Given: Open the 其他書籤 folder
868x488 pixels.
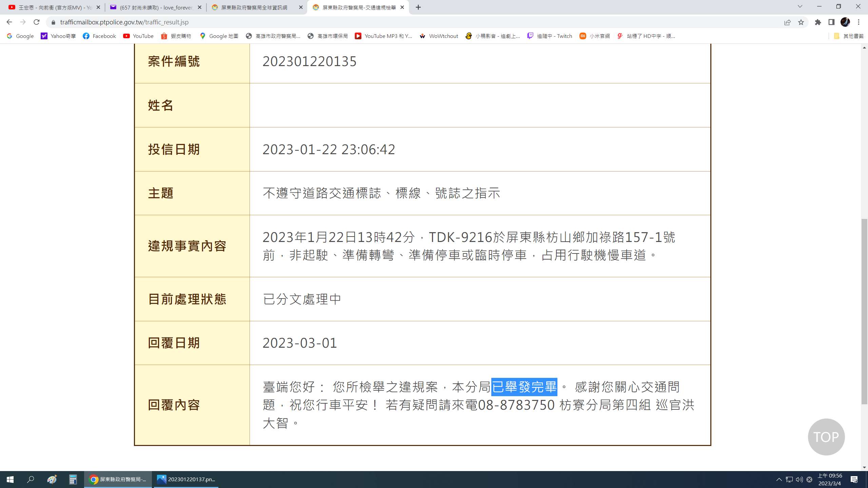Looking at the screenshot, I should (x=848, y=36).
